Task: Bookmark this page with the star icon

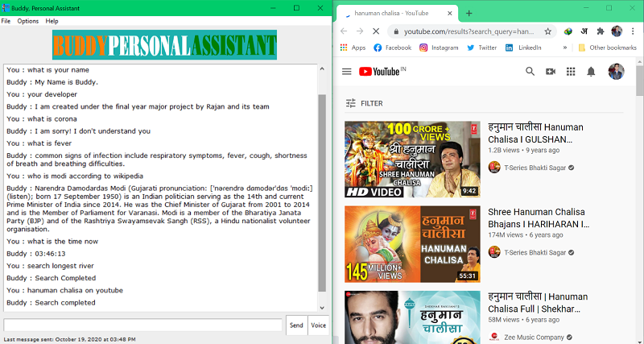Action: (x=548, y=31)
